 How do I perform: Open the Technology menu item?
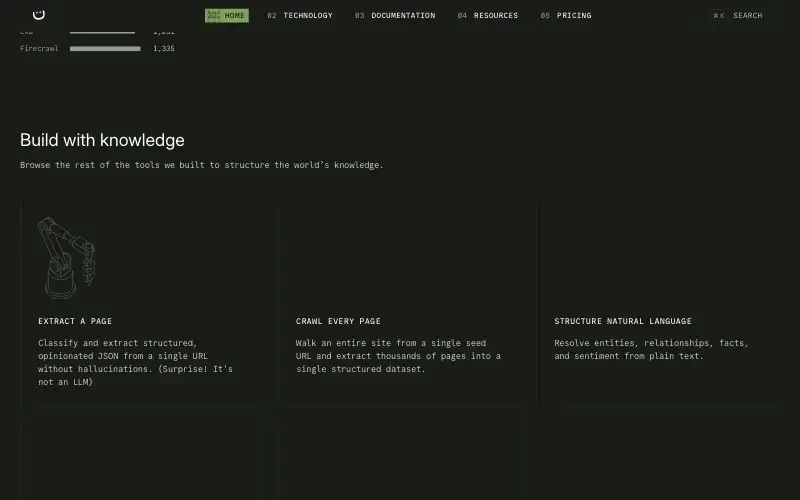point(299,16)
